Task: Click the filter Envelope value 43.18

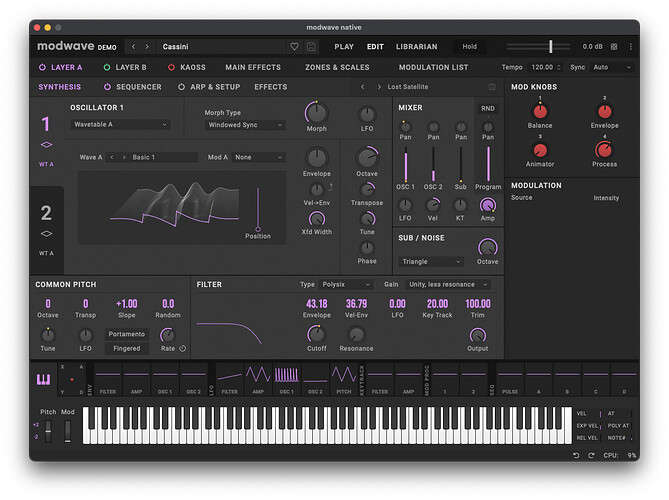Action: tap(317, 303)
